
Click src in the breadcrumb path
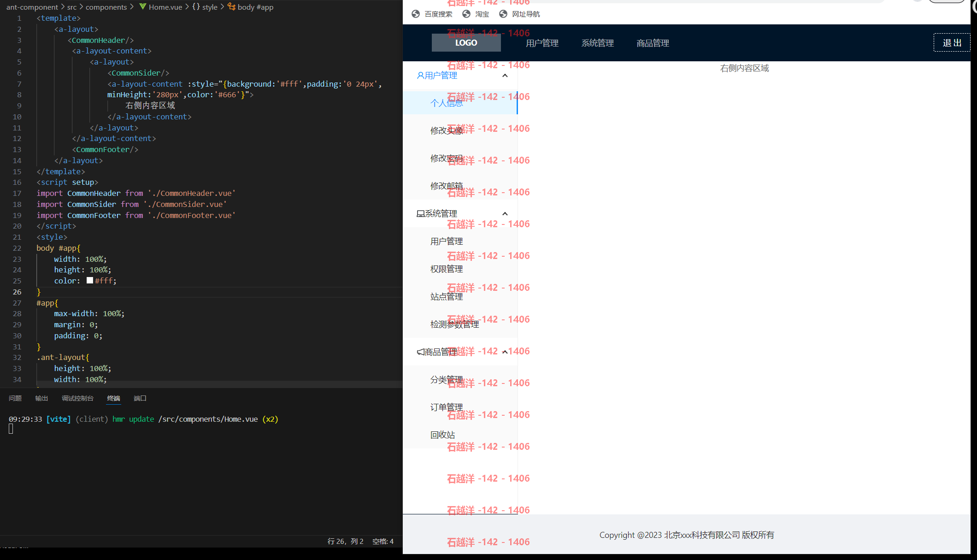[72, 7]
